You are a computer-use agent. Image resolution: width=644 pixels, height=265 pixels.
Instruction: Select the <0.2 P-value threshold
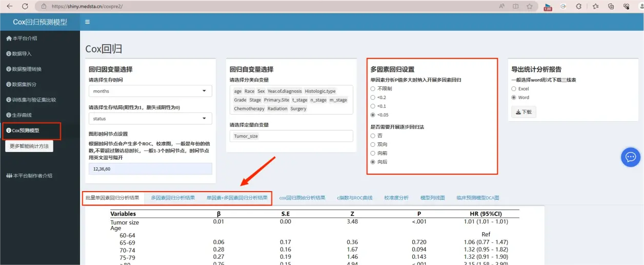(x=373, y=97)
